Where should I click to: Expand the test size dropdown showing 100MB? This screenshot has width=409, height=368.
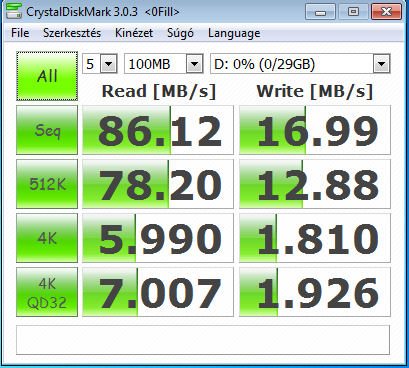194,64
